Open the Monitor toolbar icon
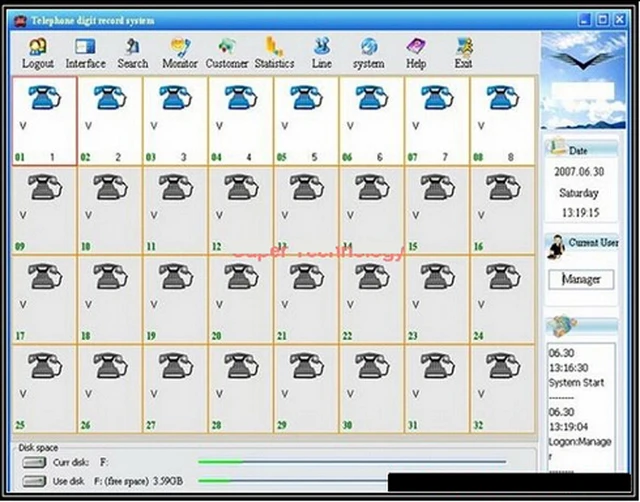This screenshot has height=502, width=640. 180,47
